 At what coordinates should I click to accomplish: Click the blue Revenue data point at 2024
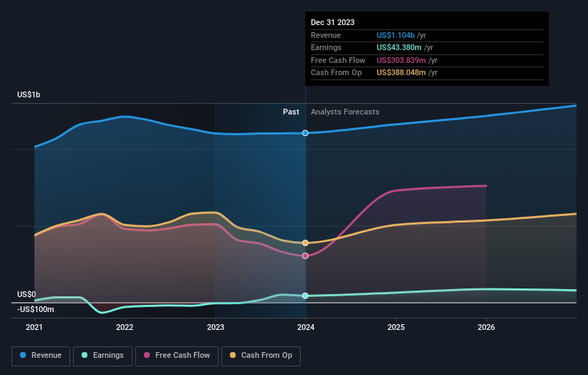click(305, 133)
